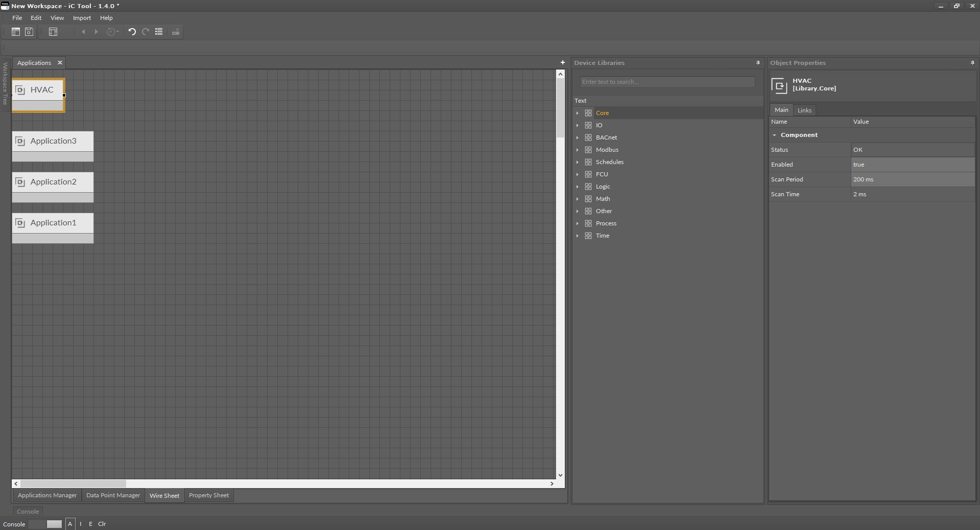Switch to the Property Sheet tab

208,495
